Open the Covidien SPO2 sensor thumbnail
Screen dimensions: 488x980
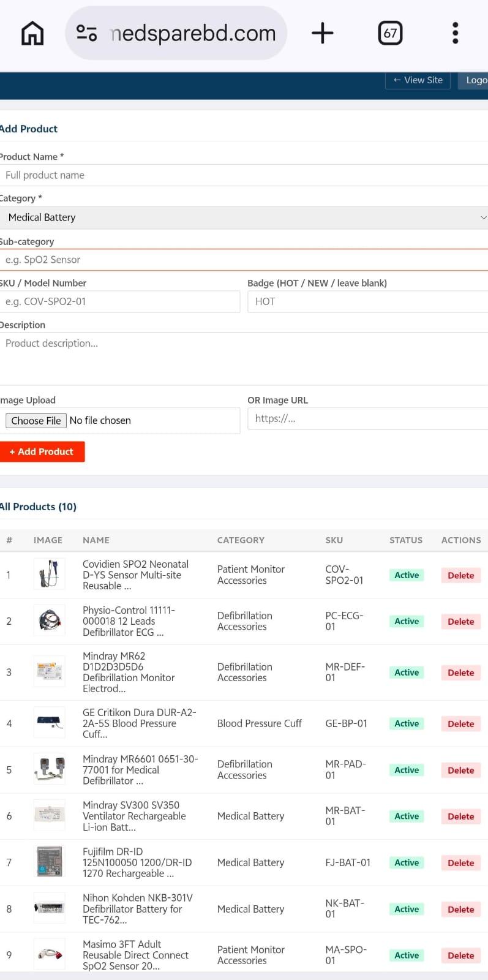click(x=49, y=575)
